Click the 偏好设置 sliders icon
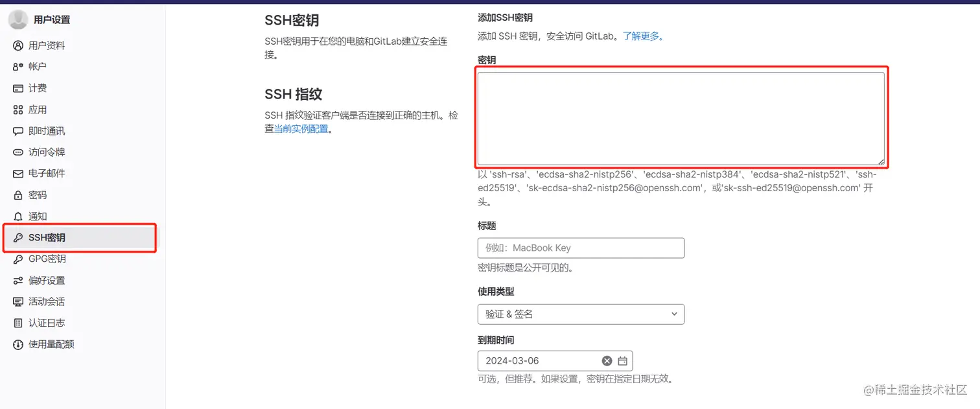Screen dimensions: 980x409 tap(18, 281)
